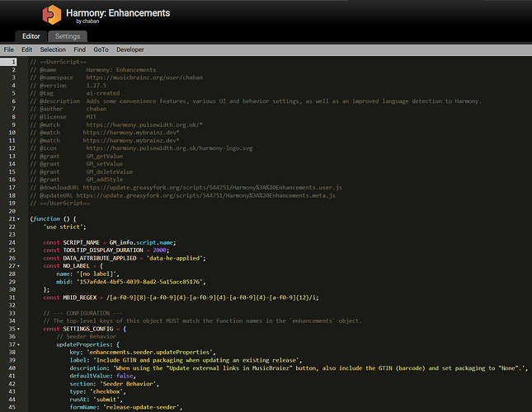Open the Find menu
Screen dimensions: 532x412
tap(80, 49)
